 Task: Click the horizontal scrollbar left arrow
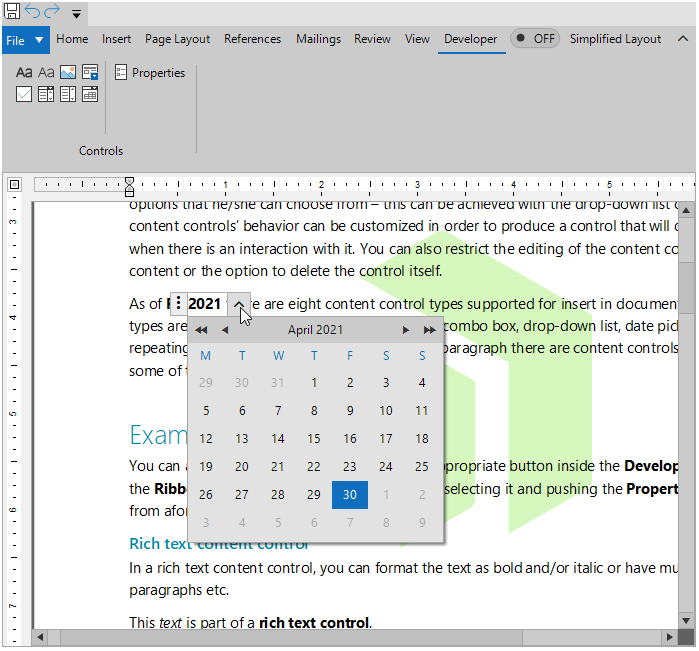click(40, 637)
